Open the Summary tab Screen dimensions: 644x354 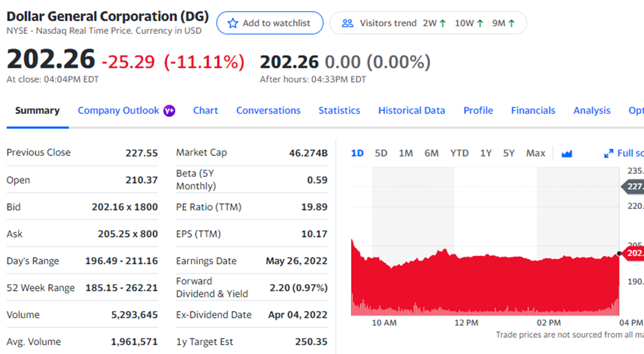pos(37,111)
